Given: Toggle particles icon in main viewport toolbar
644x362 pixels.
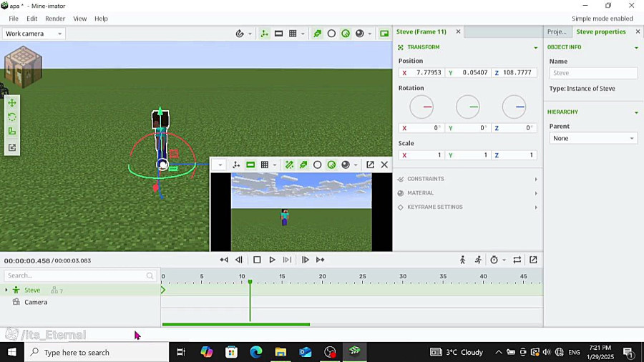Looking at the screenshot, I should pos(318,34).
